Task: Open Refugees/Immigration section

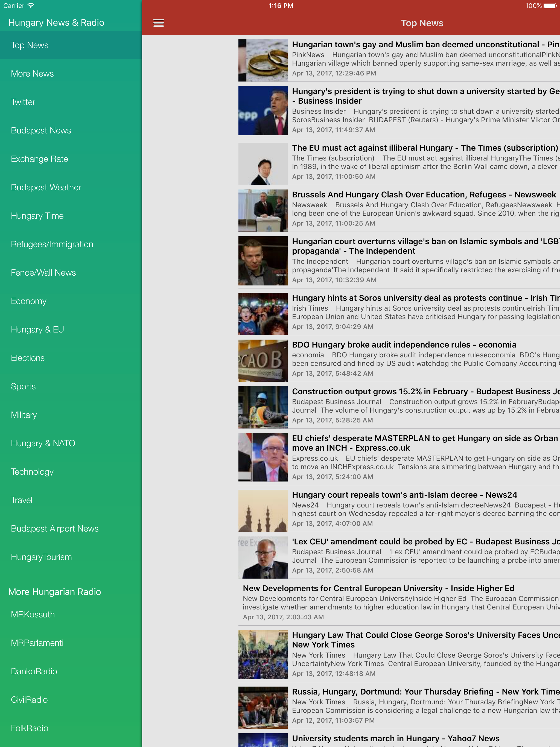Action: [71, 244]
